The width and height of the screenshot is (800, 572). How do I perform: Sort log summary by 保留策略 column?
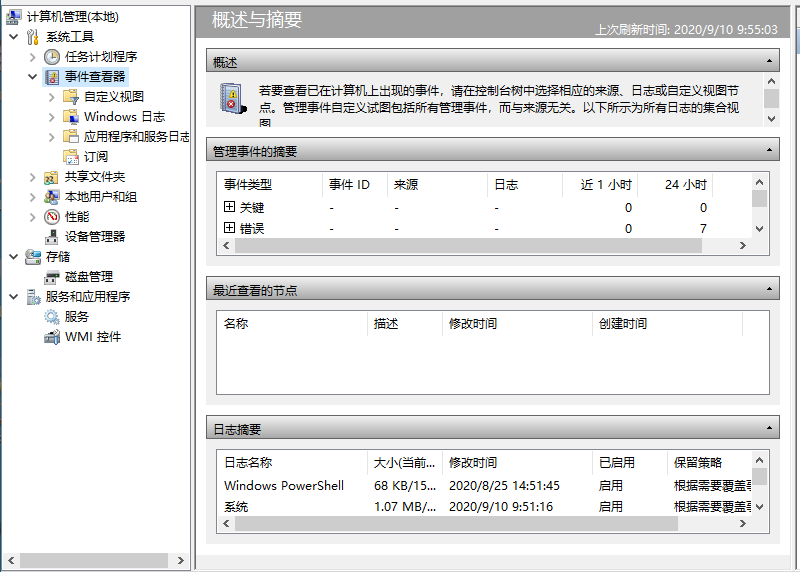point(710,463)
